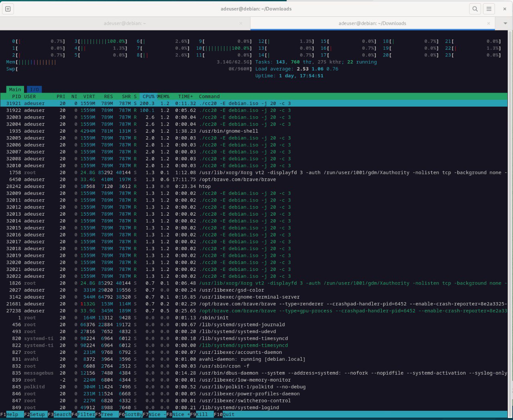This screenshot has width=513, height=420.
Task: Open the tab list dropdown arrow
Action: pyautogui.click(x=504, y=23)
